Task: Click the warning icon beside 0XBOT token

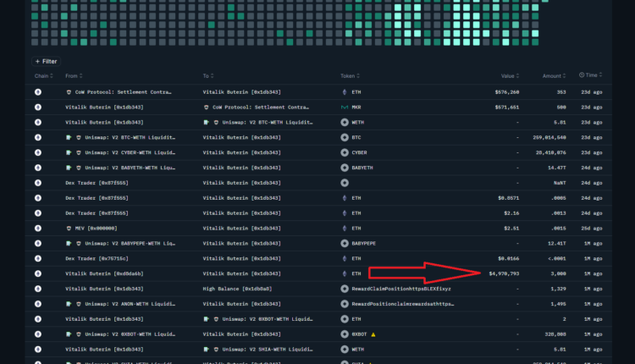Action: click(373, 334)
